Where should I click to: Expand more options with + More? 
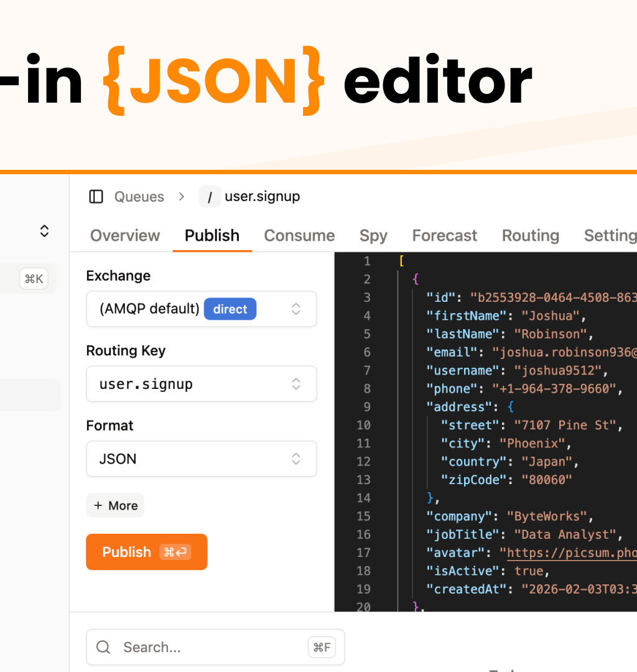pyautogui.click(x=115, y=506)
